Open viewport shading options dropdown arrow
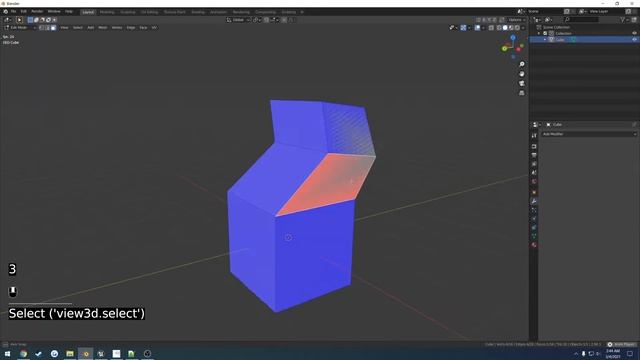 pyautogui.click(x=523, y=28)
